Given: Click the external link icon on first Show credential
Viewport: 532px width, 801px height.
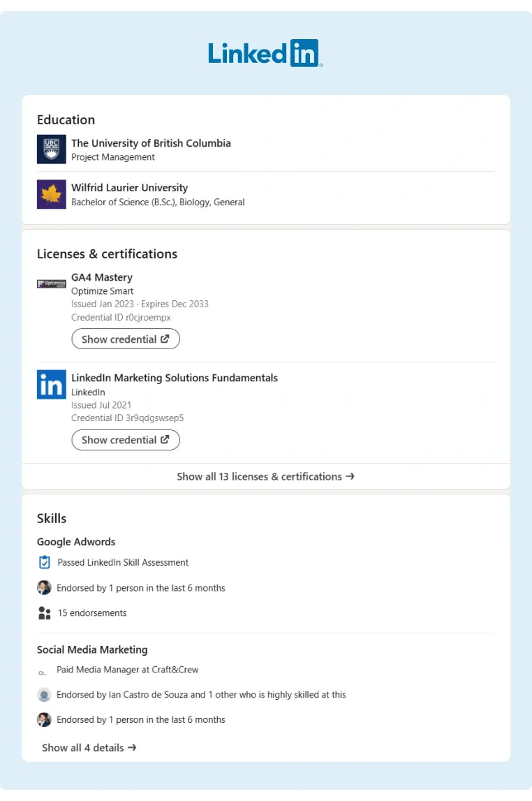Looking at the screenshot, I should coord(167,339).
